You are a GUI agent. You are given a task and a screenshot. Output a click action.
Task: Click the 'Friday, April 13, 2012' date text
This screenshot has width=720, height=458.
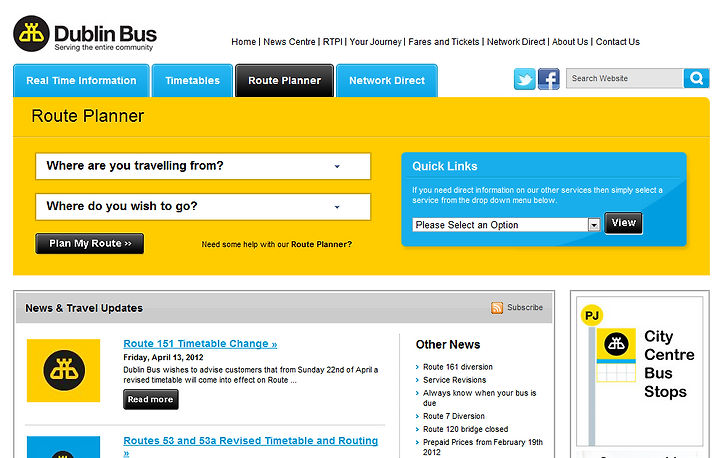[163, 357]
